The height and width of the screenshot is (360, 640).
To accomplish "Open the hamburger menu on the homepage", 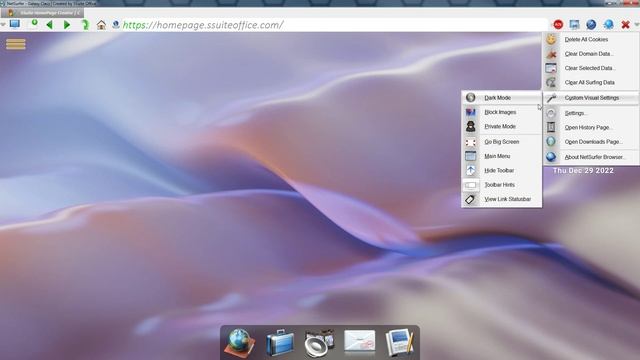I will (x=16, y=44).
